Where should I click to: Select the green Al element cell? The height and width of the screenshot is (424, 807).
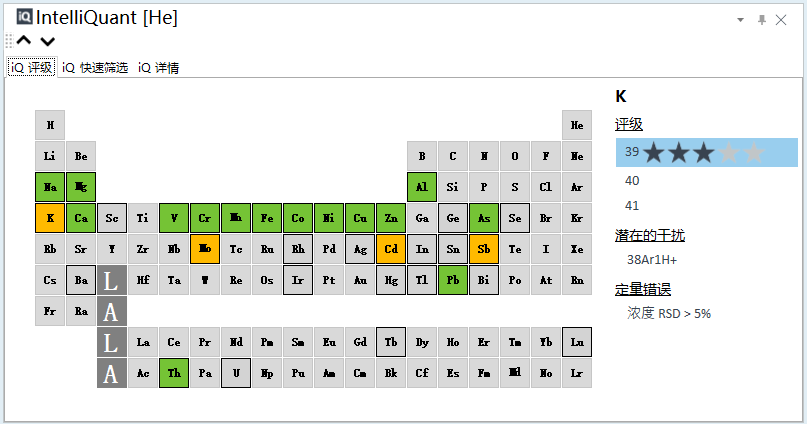click(x=422, y=187)
